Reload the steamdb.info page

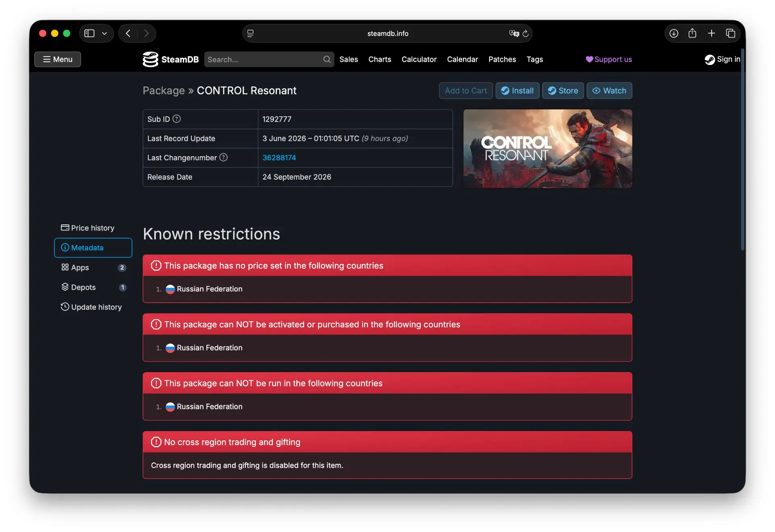[526, 34]
